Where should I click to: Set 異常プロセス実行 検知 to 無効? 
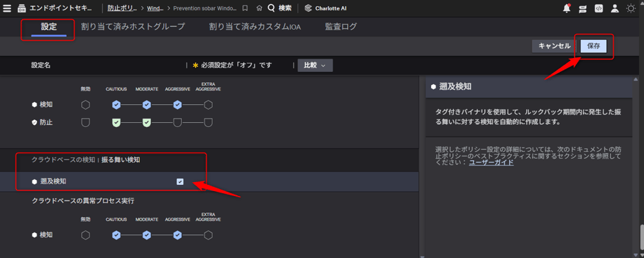[85, 235]
